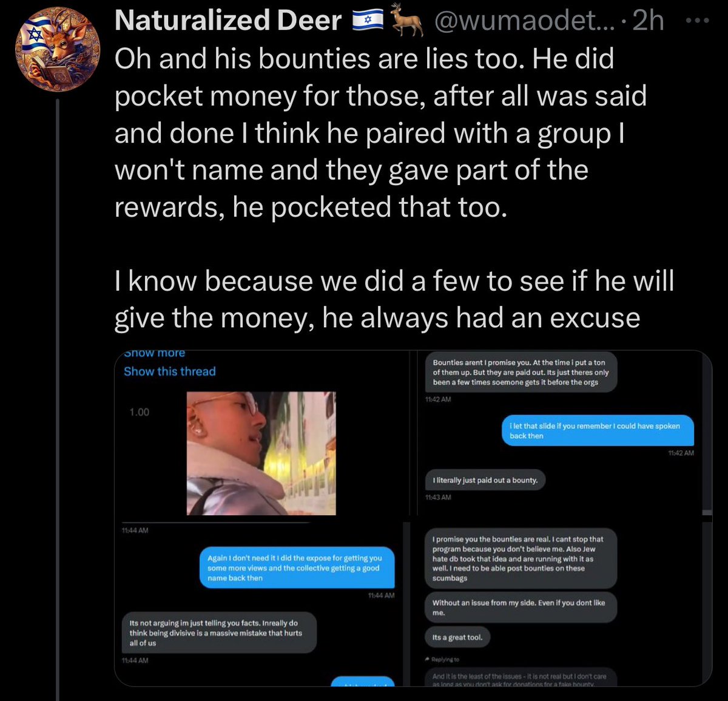This screenshot has width=728, height=701.
Task: Click the "Its not arguing" gray message bubble
Action: [218, 632]
